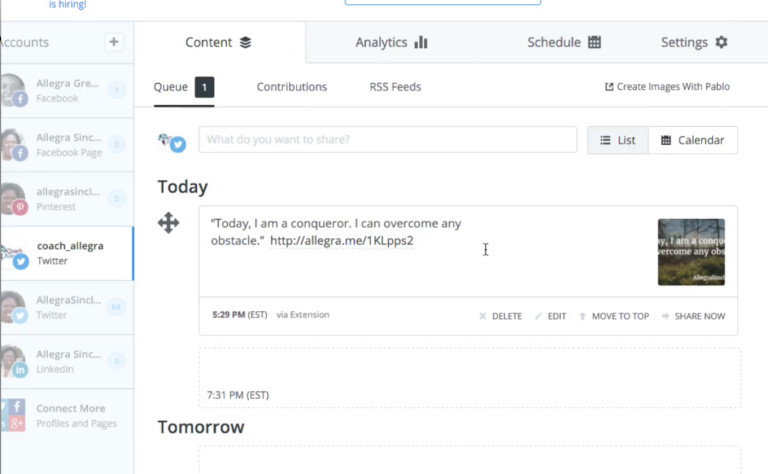
Task: Select the Contributions sub-tab
Action: tap(292, 87)
